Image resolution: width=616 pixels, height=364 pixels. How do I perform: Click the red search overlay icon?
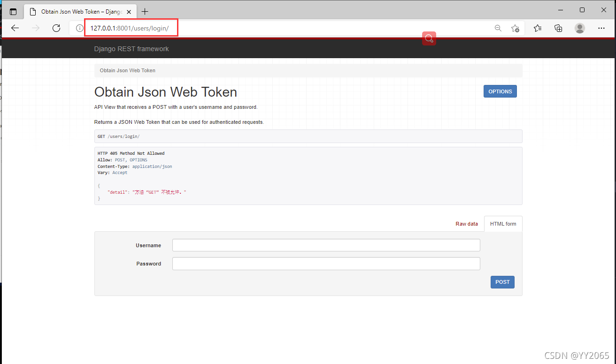[x=429, y=38]
